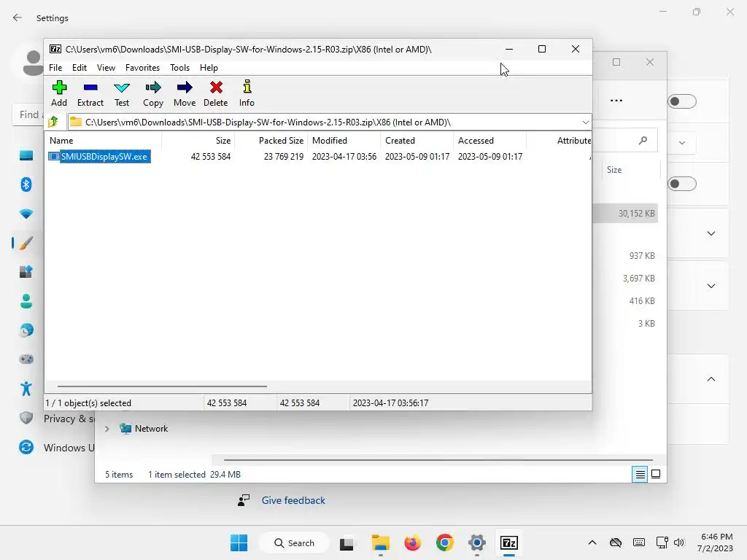Open the Network wifi icon in Settings sidebar
This screenshot has height=560, width=747.
[26, 214]
